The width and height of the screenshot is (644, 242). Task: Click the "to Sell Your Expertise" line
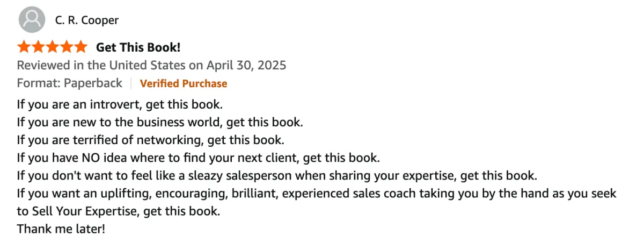119,211
